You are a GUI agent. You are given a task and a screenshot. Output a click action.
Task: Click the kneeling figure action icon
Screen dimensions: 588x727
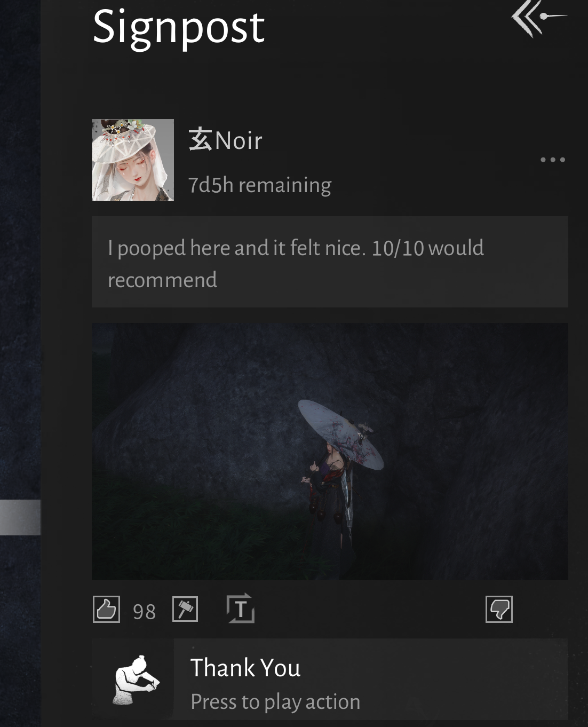pos(136,679)
